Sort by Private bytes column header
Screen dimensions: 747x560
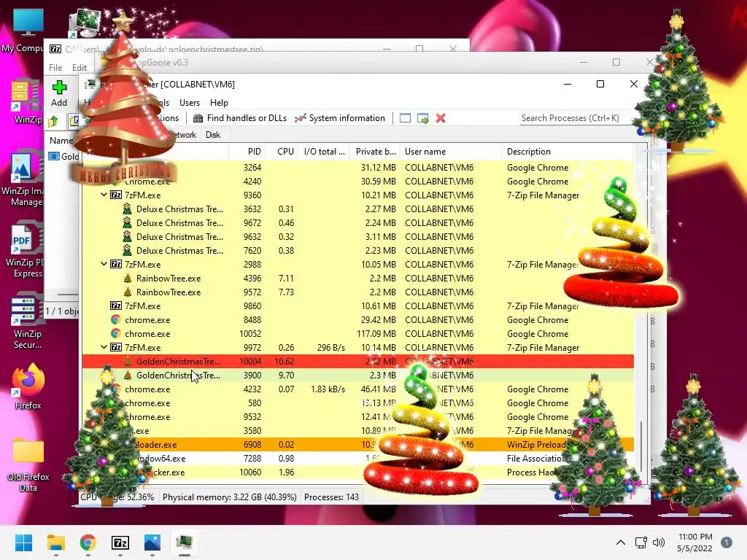pyautogui.click(x=375, y=152)
